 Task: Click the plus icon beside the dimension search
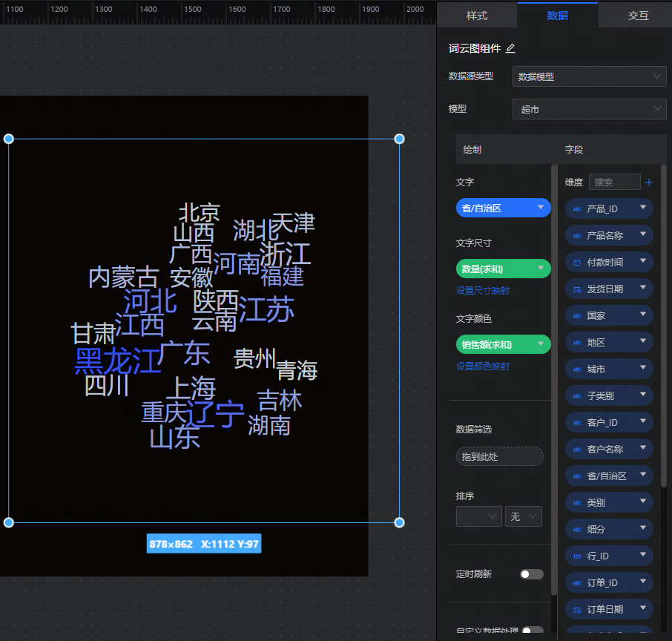click(649, 182)
